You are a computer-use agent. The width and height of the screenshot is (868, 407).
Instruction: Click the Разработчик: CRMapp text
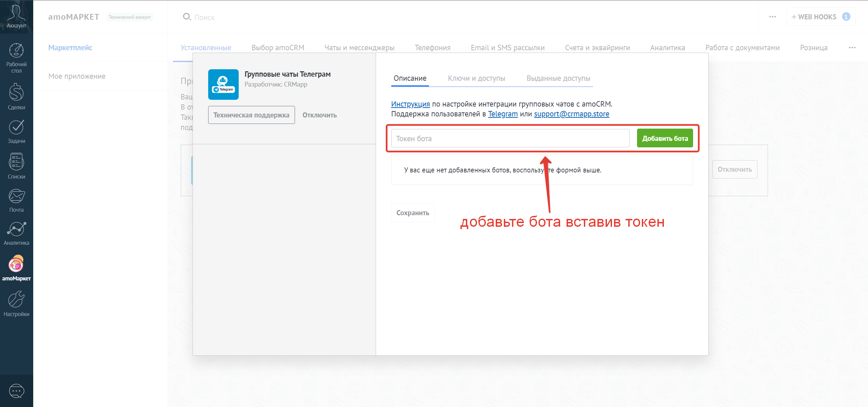coord(276,84)
